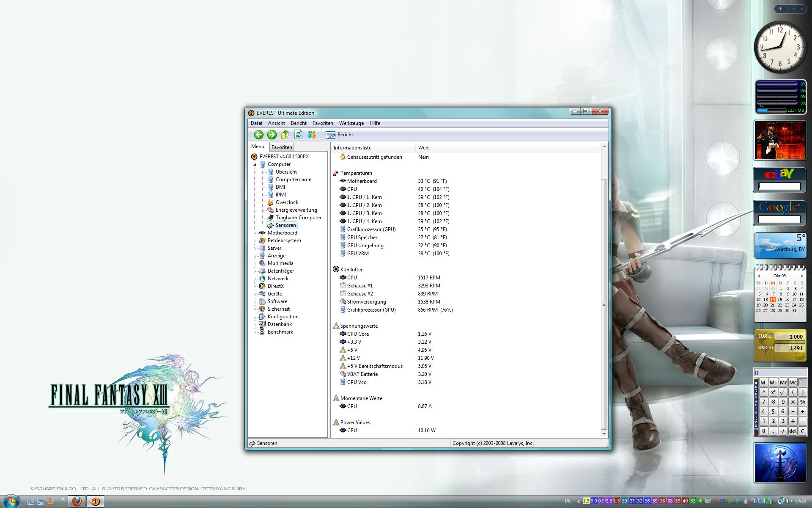
Task: Open the Bericht report wizard
Action: [340, 135]
